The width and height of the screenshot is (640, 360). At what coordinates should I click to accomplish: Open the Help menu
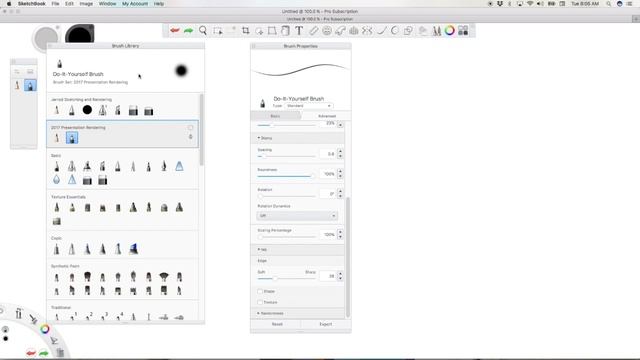point(159,4)
